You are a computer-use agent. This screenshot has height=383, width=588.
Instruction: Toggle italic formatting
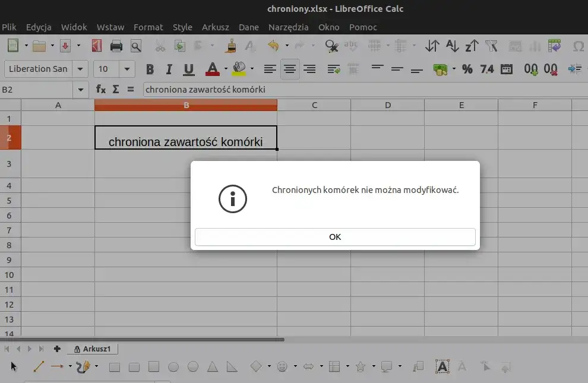point(169,69)
